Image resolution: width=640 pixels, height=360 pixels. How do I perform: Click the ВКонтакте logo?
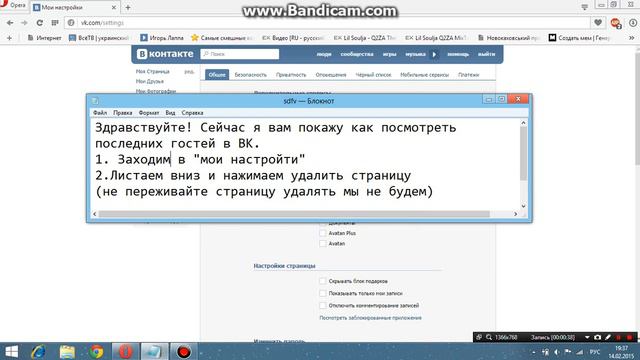coord(165,54)
